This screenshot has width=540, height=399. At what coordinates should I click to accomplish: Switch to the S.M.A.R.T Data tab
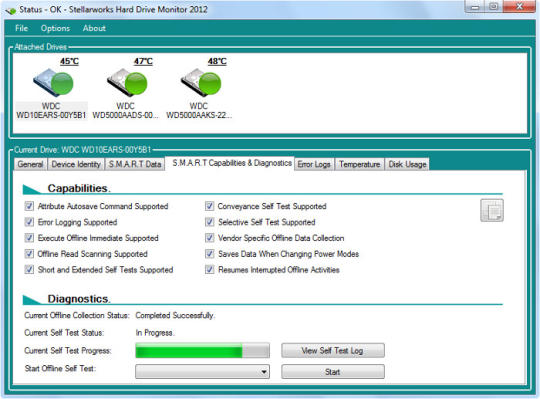pyautogui.click(x=135, y=164)
